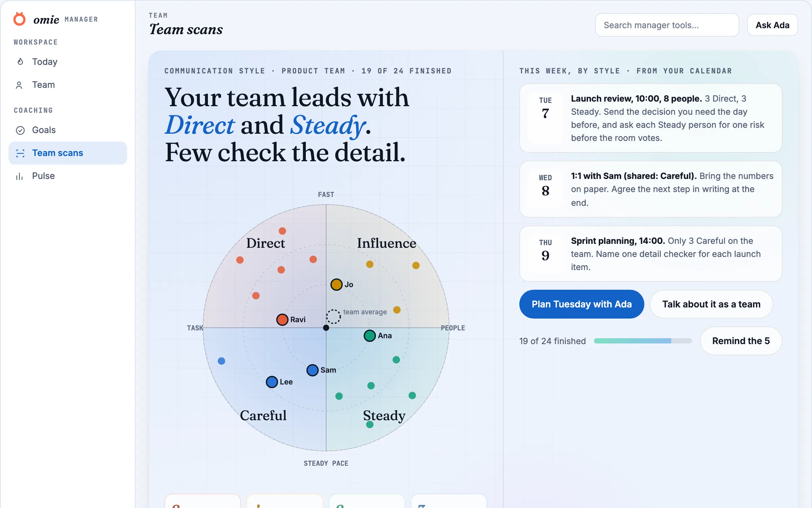Click the team average dashed marker
Screen dimensions: 812x508
pos(333,317)
